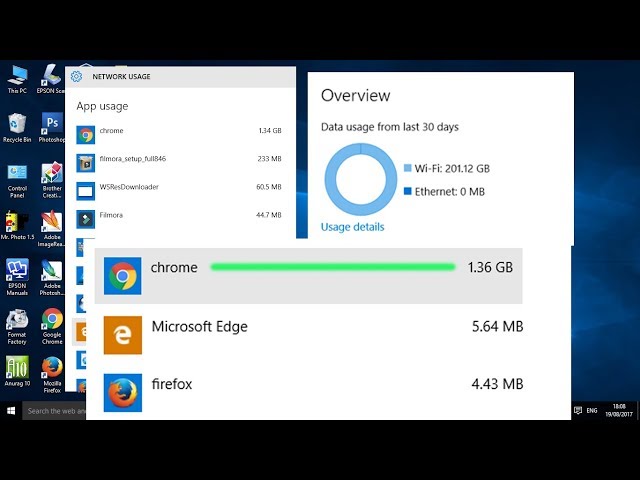Viewport: 640px width, 480px height.
Task: Click the ENG language indicator
Action: coord(592,411)
